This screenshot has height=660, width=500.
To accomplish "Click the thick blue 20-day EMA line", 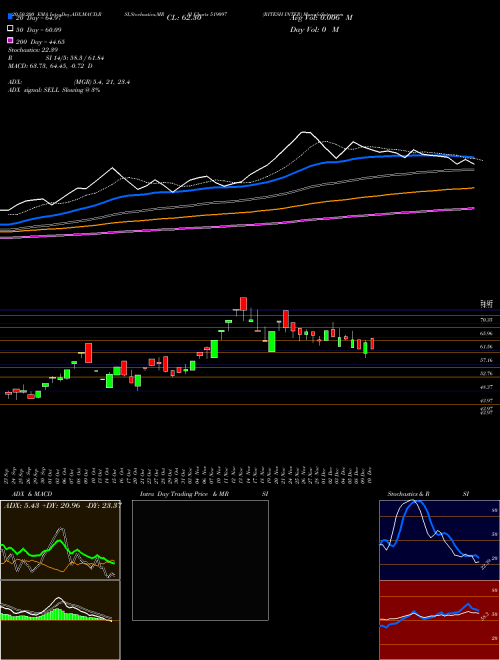I will tap(236, 186).
